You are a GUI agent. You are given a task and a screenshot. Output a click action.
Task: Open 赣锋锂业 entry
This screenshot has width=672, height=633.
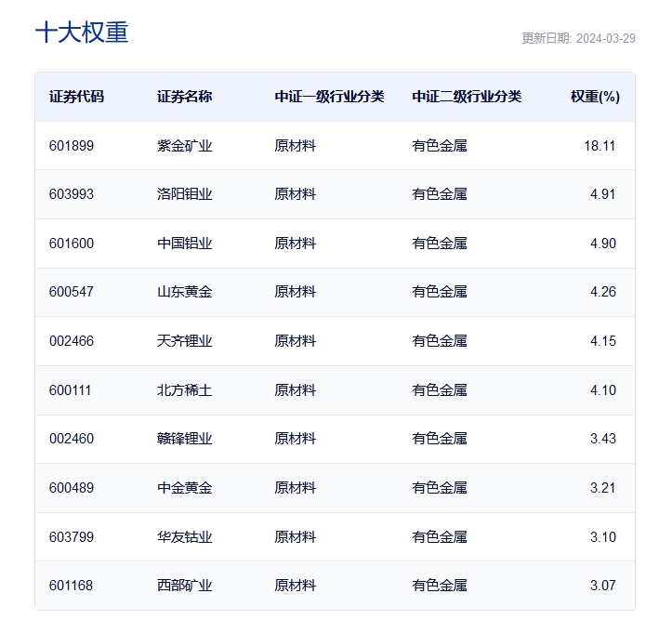click(x=184, y=439)
